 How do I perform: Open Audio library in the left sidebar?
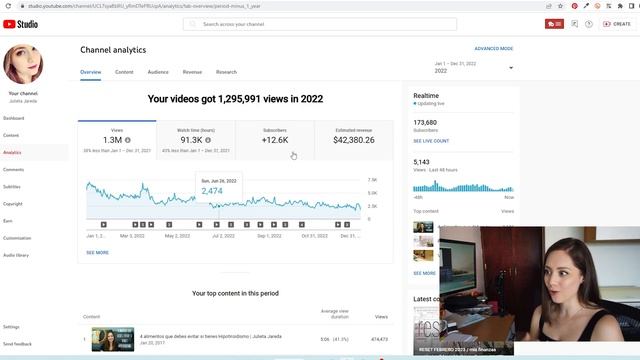16,255
